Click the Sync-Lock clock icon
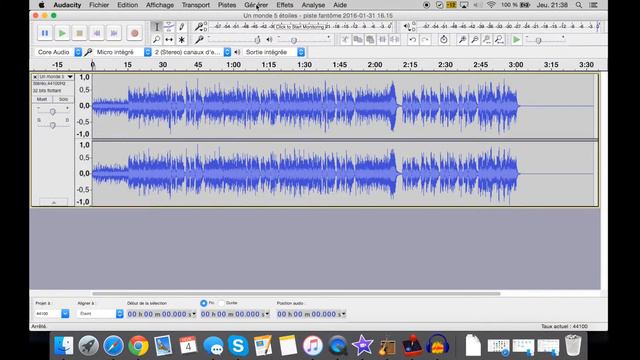This screenshot has height=360, width=640. coord(444,40)
